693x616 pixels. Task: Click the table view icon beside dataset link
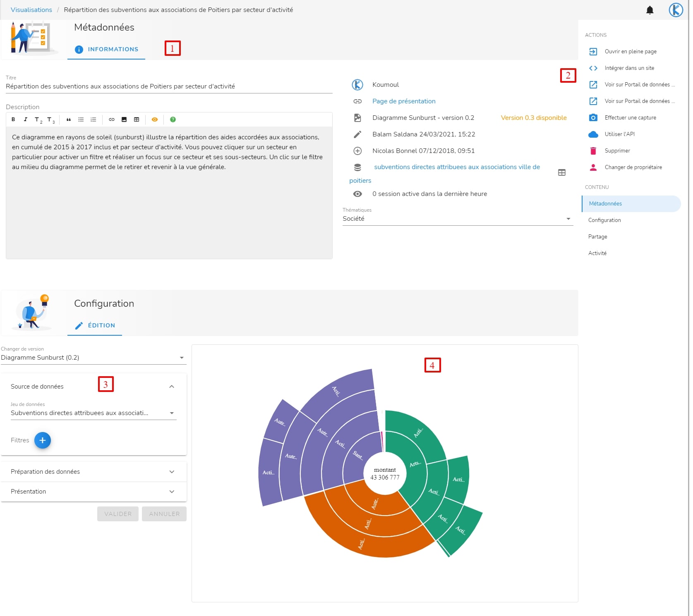pos(562,172)
